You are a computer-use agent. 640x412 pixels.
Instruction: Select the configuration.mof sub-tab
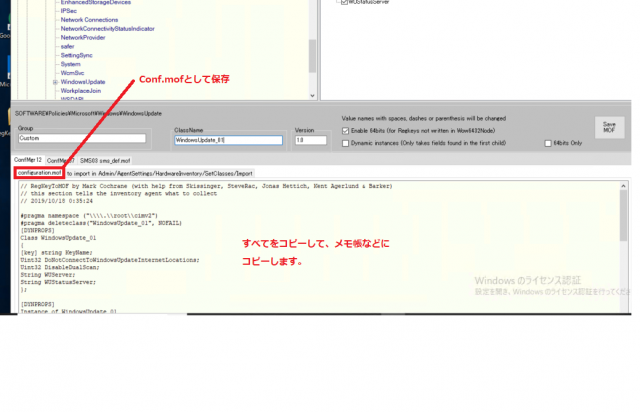[x=40, y=173]
